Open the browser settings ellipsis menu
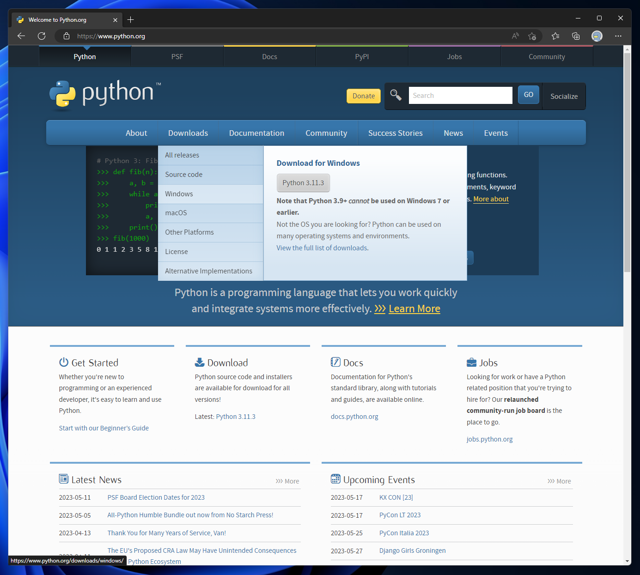 618,36
